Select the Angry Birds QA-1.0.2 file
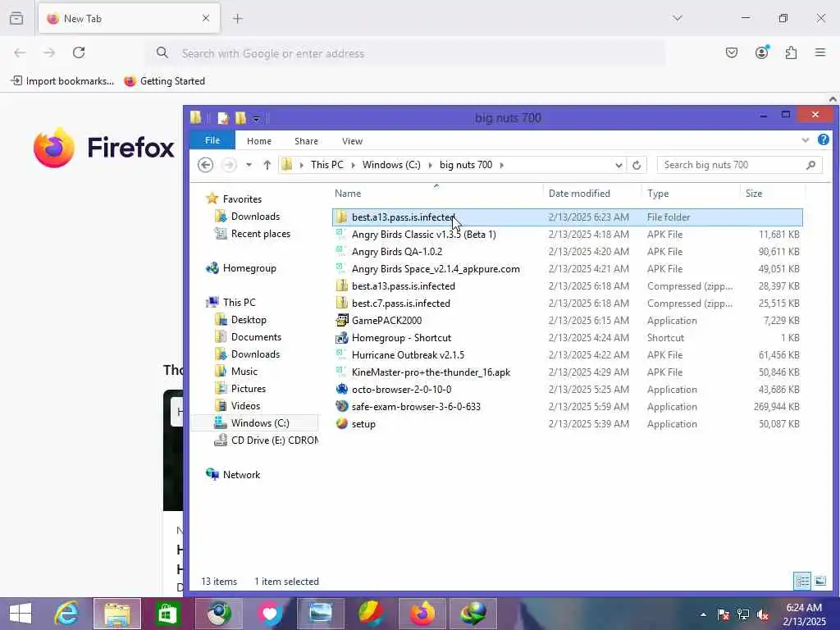This screenshot has width=840, height=630. pyautogui.click(x=568, y=252)
